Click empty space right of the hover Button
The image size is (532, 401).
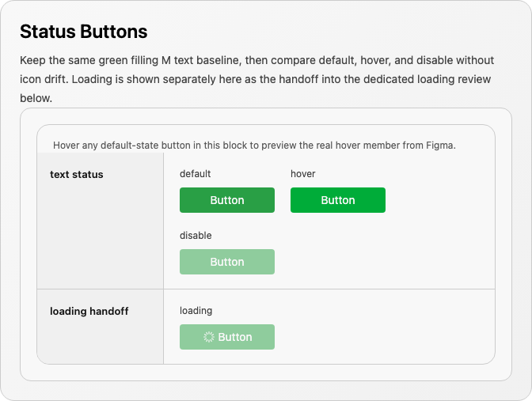[439, 200]
